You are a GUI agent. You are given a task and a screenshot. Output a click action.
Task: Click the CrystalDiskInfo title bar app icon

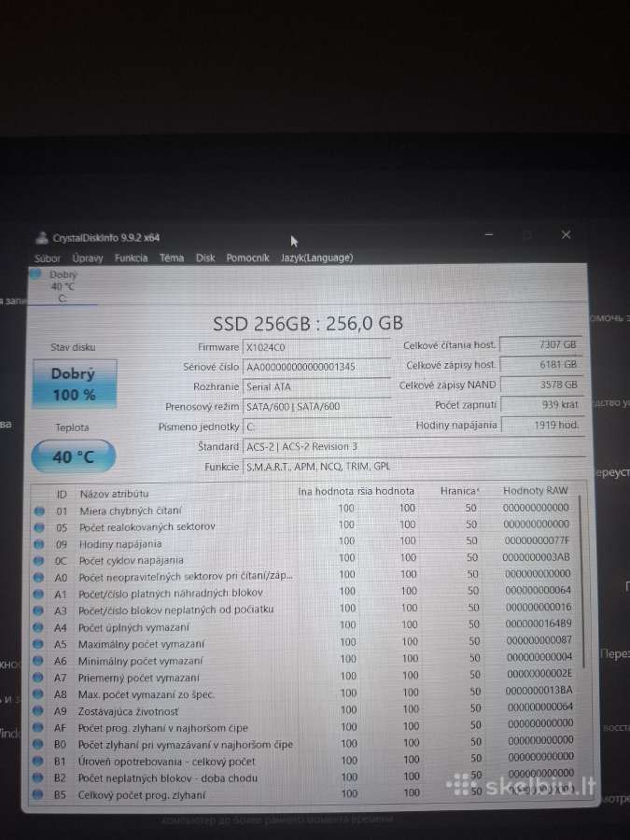click(41, 238)
